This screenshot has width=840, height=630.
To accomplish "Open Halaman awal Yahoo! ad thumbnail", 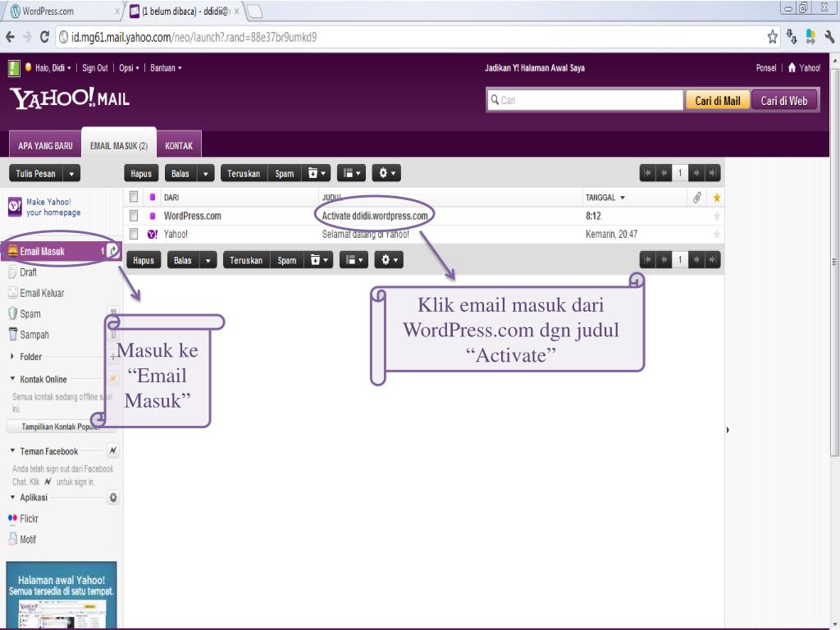I will tap(62, 595).
